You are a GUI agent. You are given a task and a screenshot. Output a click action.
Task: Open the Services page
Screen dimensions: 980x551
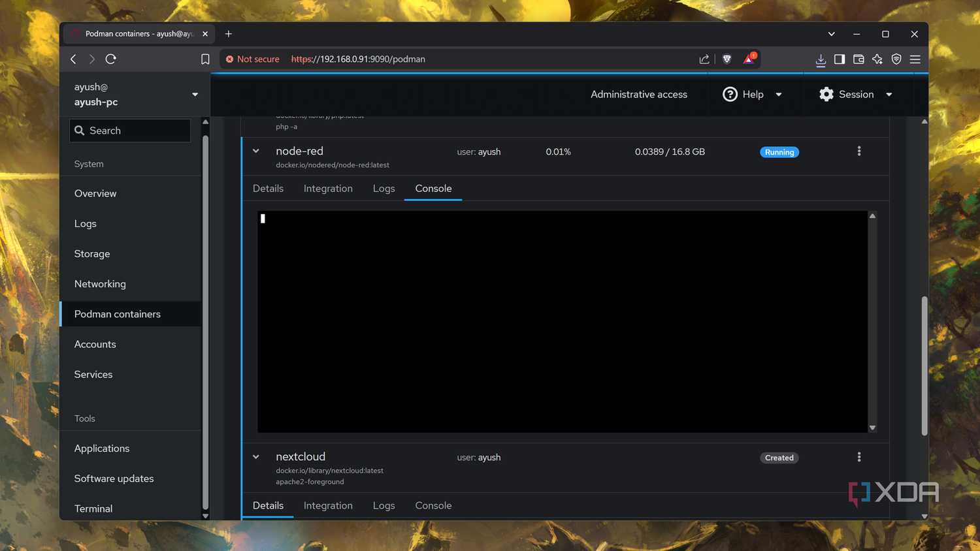click(93, 374)
